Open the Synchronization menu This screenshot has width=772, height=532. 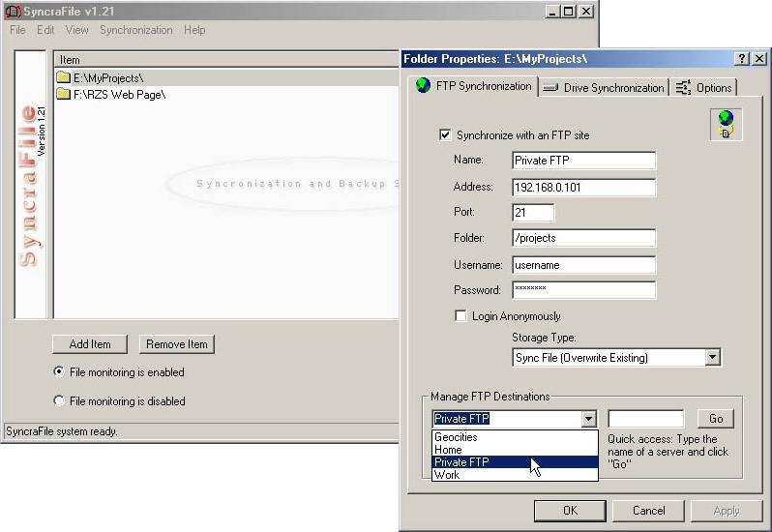(x=136, y=30)
